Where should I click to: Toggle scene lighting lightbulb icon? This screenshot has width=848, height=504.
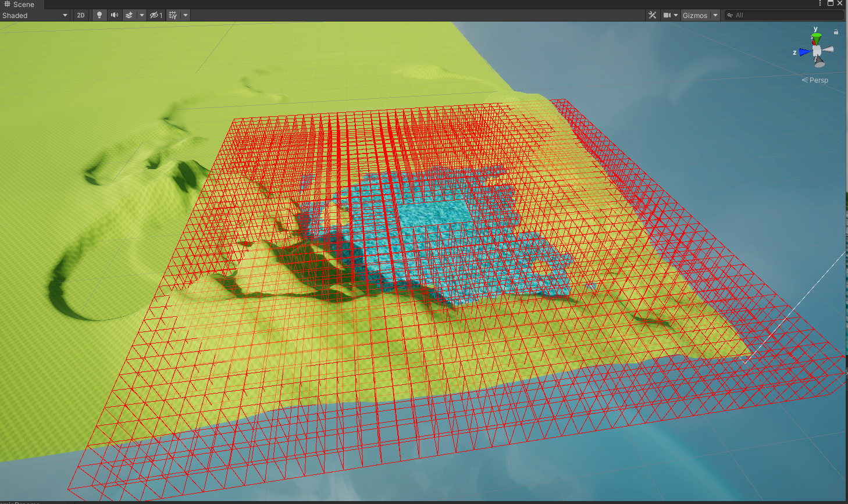coord(99,15)
